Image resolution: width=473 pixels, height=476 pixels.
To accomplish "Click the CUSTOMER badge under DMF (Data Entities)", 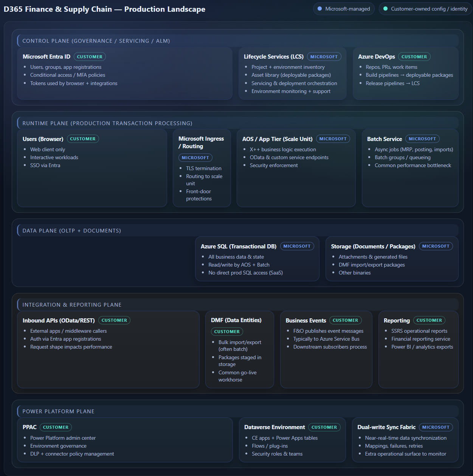I will 227,332.
